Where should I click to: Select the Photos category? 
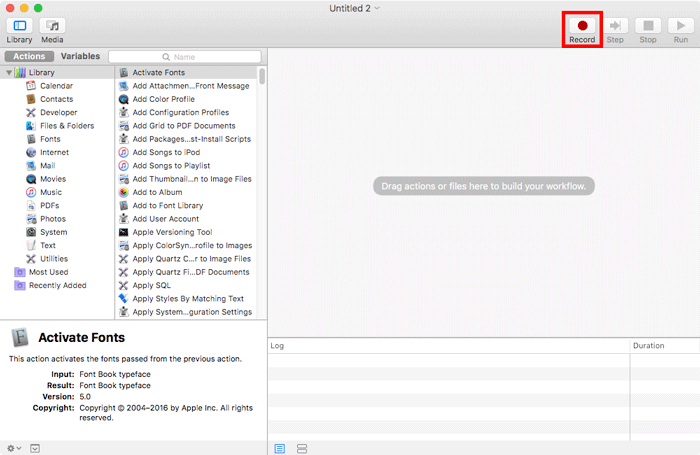[53, 219]
